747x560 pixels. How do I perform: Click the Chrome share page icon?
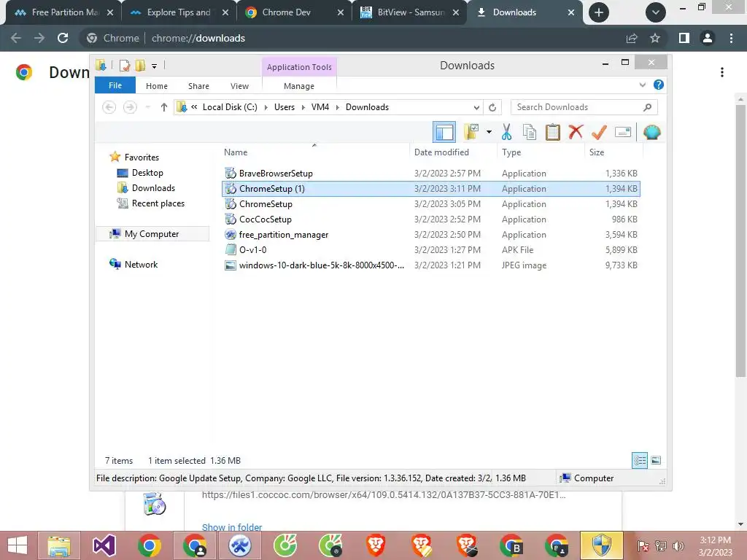(x=632, y=38)
